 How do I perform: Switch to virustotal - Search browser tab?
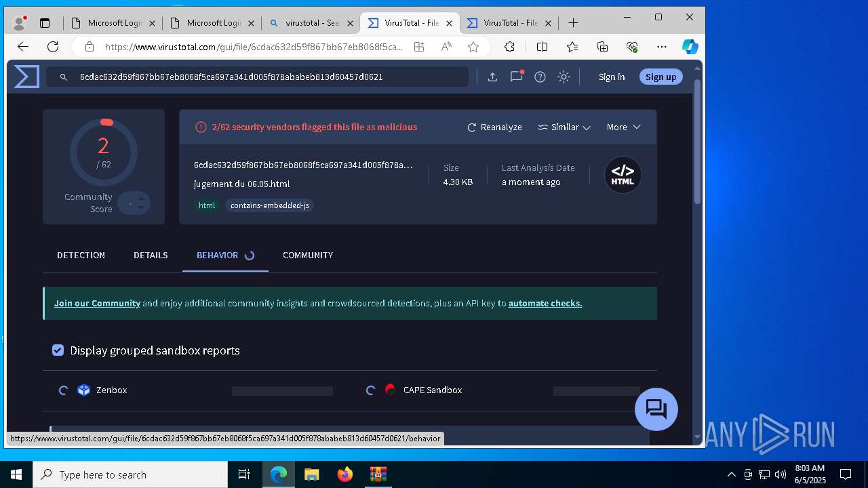[311, 23]
